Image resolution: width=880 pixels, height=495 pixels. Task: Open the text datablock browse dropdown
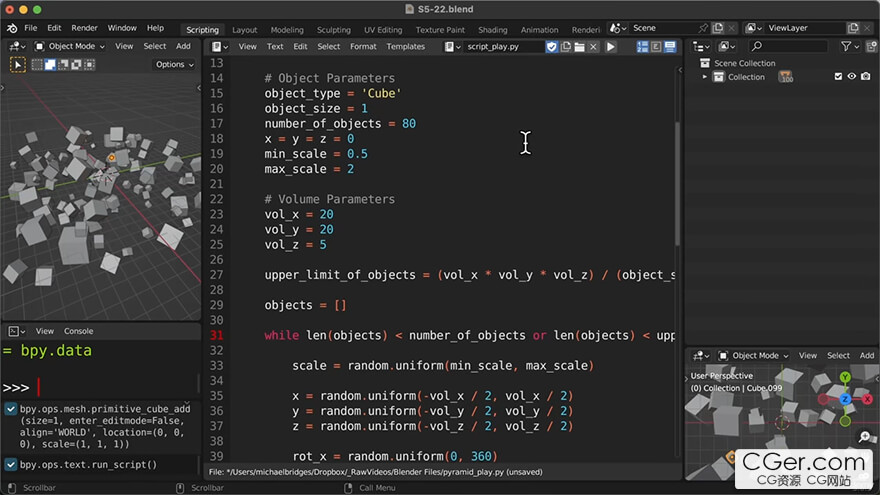pos(453,47)
